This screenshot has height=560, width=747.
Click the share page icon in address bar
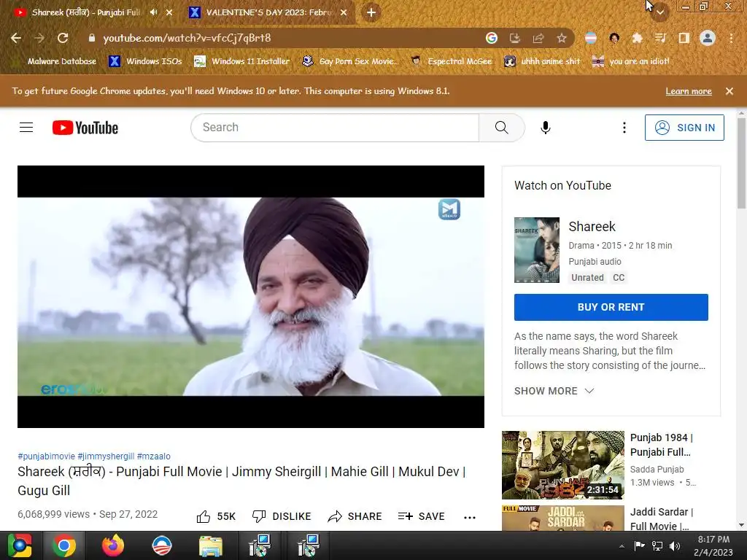[538, 38]
